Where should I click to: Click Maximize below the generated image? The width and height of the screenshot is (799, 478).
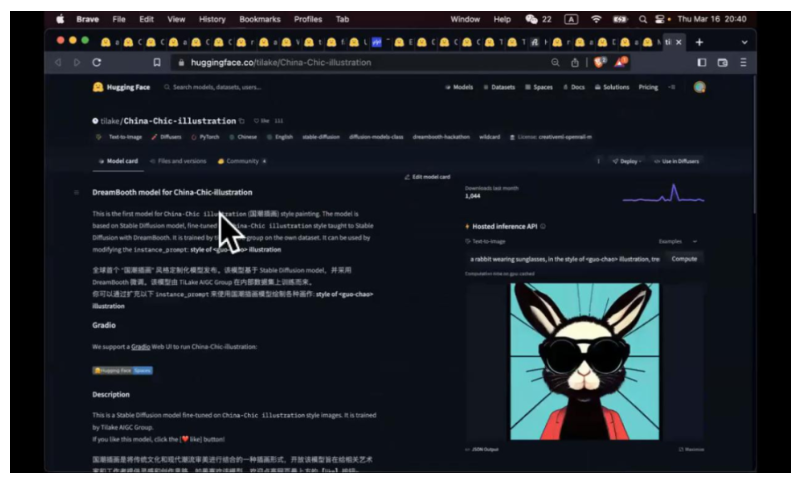pos(691,449)
